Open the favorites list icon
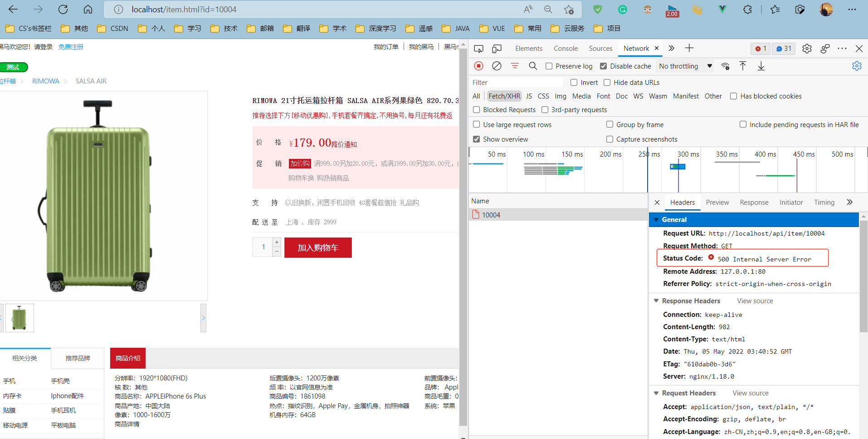Image resolution: width=868 pixels, height=439 pixels. click(775, 9)
